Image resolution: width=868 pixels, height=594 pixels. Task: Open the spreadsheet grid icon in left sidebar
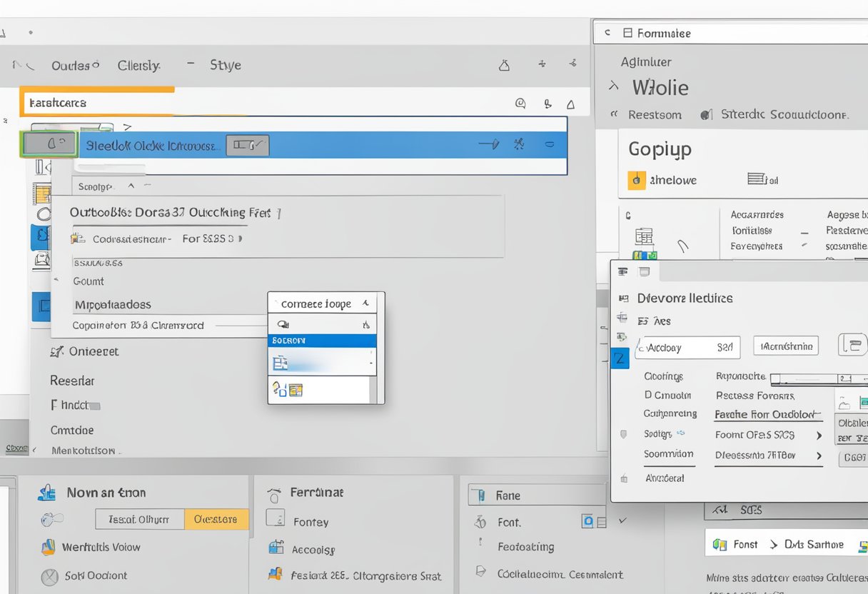pos(44,193)
